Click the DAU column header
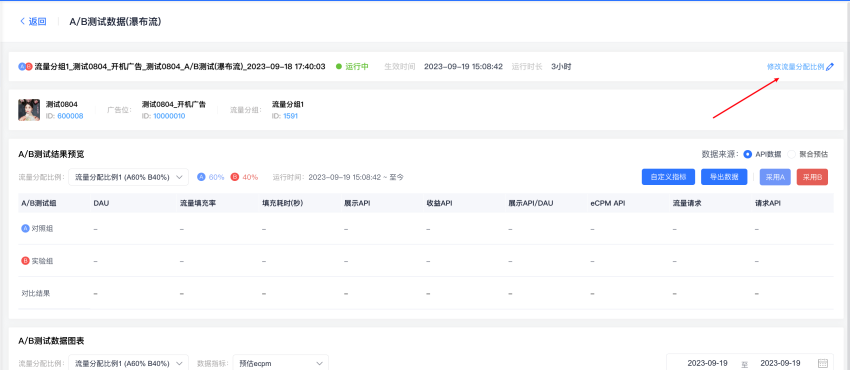This screenshot has width=850, height=370. [x=101, y=203]
